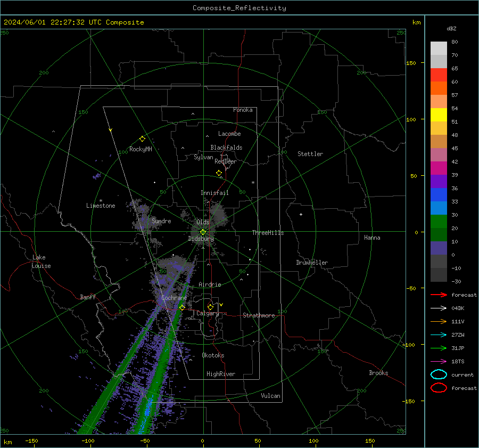
Task: Click the Olds town label
Action: point(203,222)
